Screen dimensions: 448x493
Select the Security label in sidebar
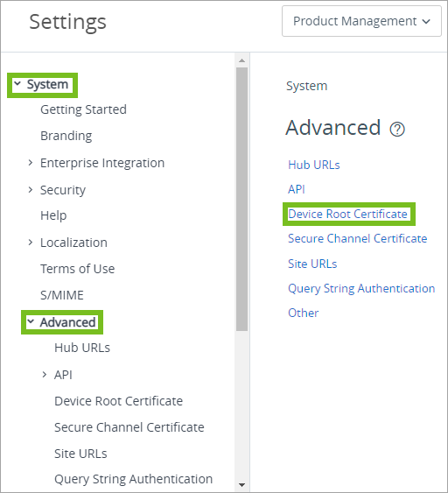63,190
